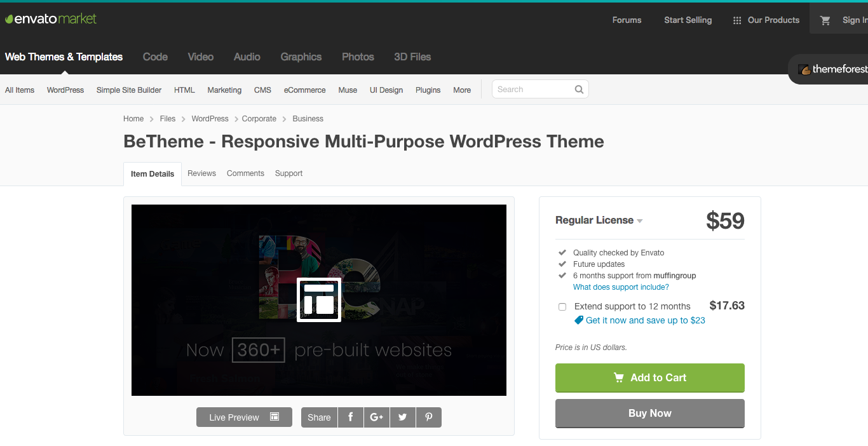Open the Support tab

point(288,173)
